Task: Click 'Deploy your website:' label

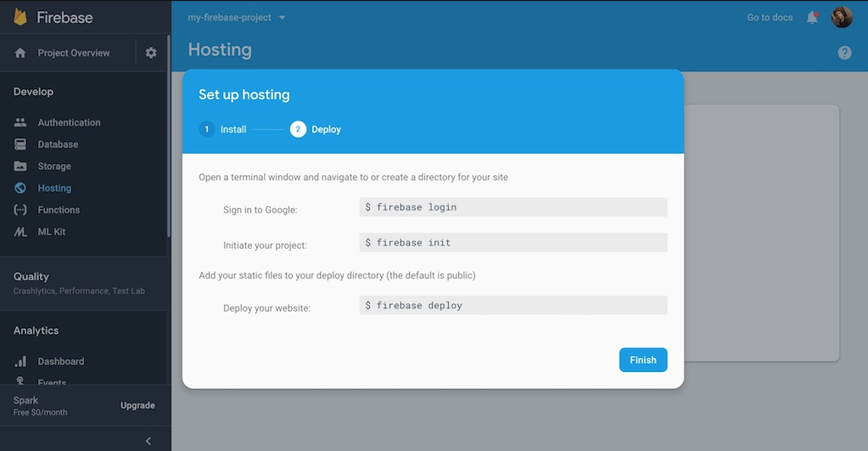Action: 266,308
